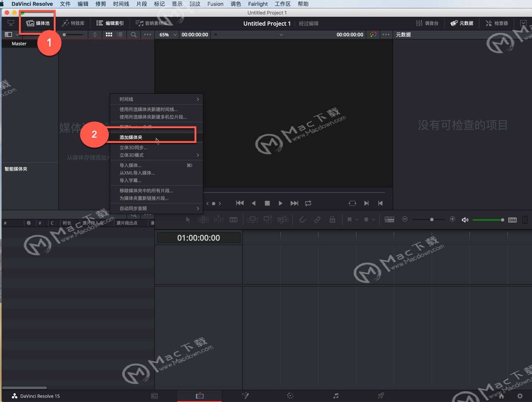The width and height of the screenshot is (532, 402).
Task: Open viewer options three-dot menu
Action: click(386, 34)
